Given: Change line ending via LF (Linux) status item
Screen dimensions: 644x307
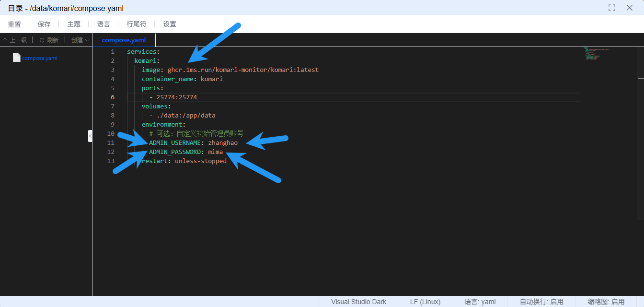Looking at the screenshot, I should 425,301.
